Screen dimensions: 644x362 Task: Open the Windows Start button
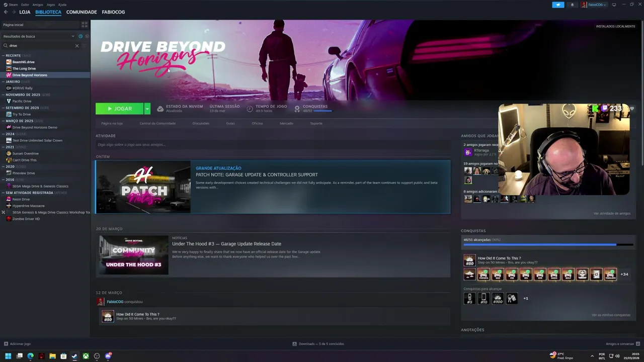(x=8, y=356)
